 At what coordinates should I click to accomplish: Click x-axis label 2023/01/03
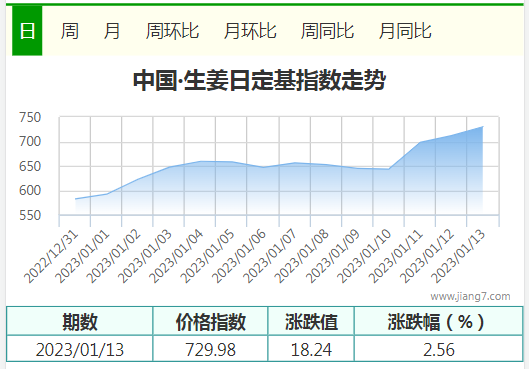tap(145, 256)
